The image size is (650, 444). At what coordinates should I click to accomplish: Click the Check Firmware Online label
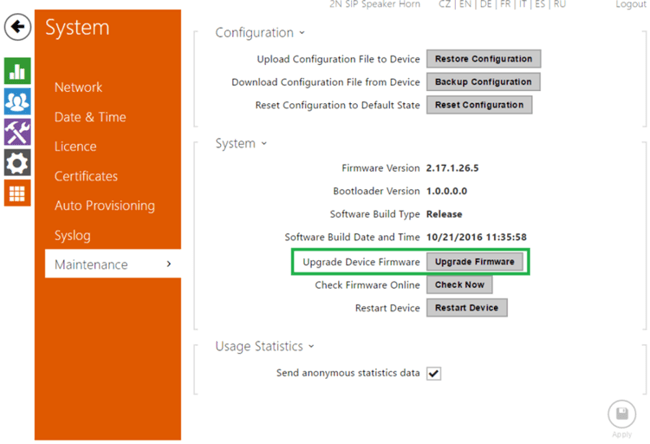click(x=367, y=285)
